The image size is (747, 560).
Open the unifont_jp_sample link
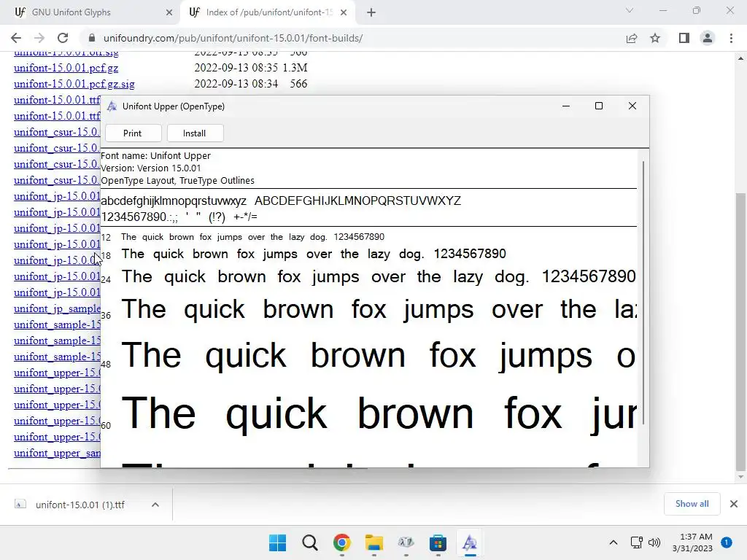point(57,308)
